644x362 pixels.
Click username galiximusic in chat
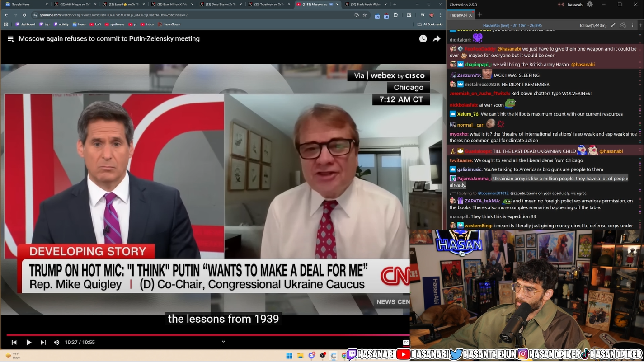470,169
